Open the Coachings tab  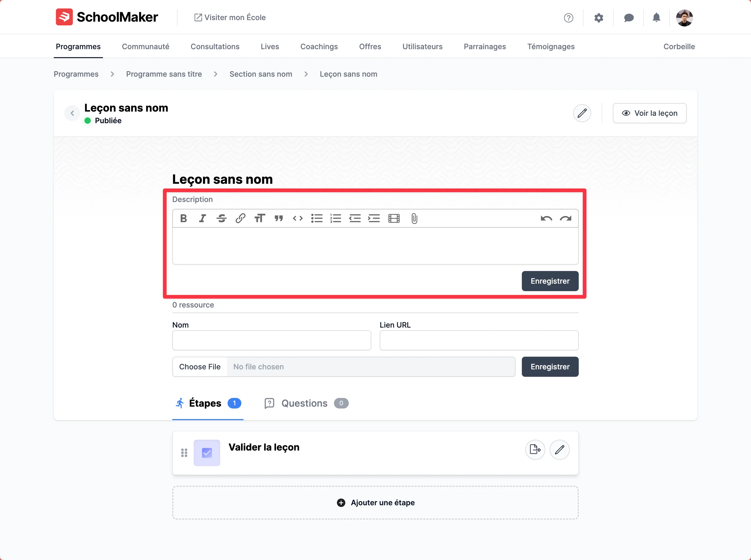coord(319,47)
